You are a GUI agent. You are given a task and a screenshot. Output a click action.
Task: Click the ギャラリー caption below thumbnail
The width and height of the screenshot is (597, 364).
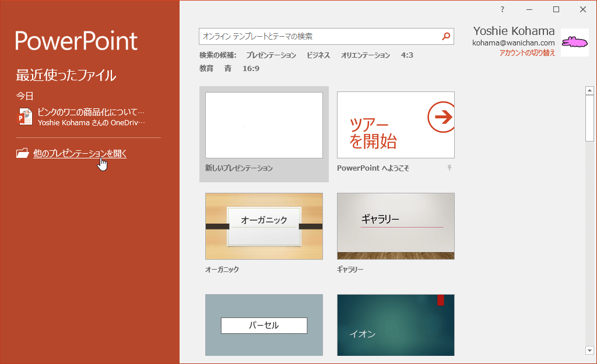click(x=350, y=269)
